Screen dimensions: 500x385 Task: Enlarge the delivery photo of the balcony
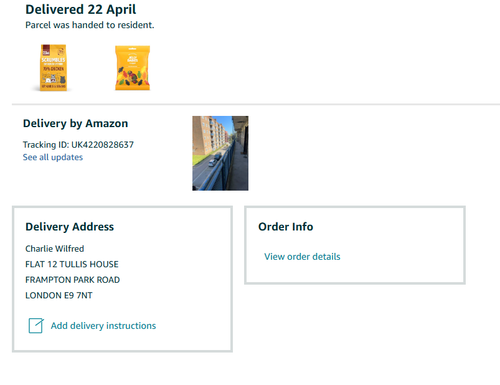pyautogui.click(x=220, y=153)
